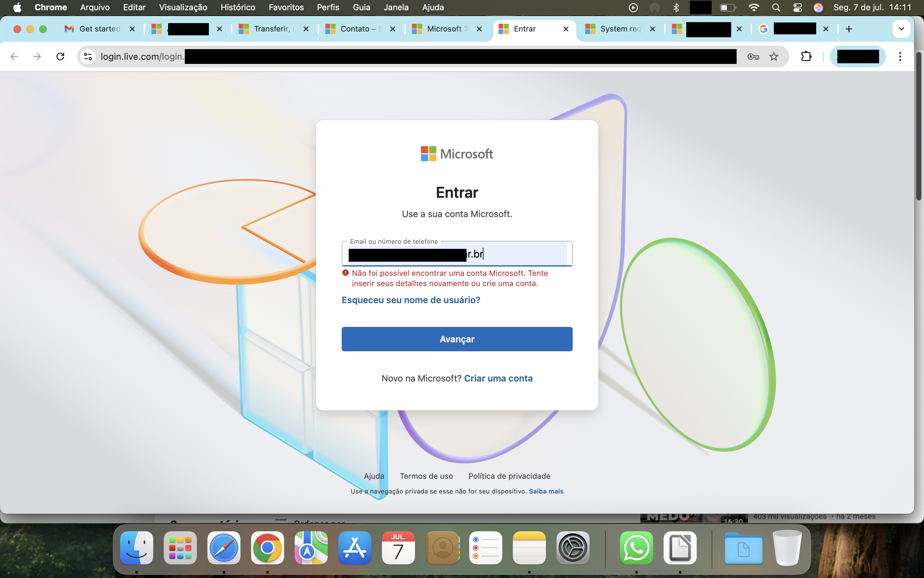Image resolution: width=924 pixels, height=578 pixels.
Task: Close the System req tab
Action: point(653,29)
